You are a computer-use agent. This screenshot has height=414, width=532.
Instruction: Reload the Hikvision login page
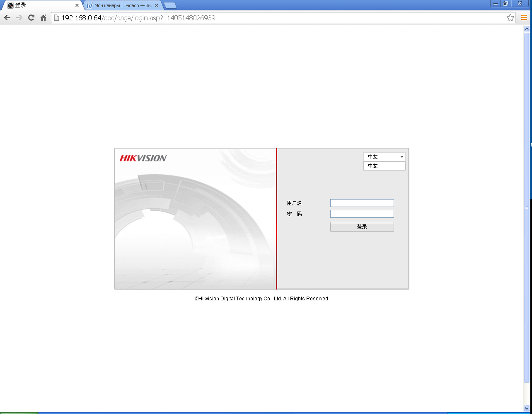(31, 18)
